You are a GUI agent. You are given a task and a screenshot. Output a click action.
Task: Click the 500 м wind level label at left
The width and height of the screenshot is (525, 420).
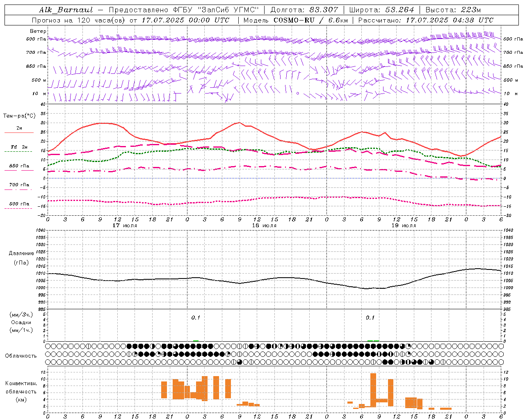(x=39, y=80)
